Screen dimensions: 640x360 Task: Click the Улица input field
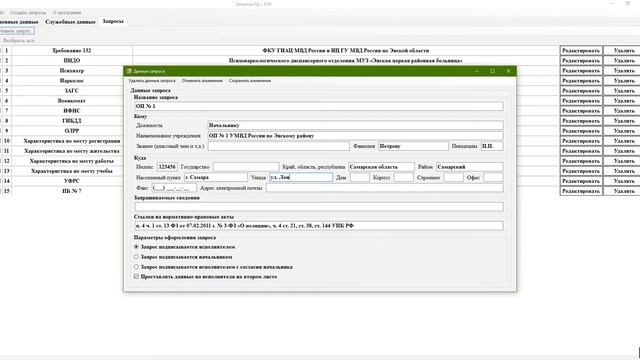(x=301, y=178)
